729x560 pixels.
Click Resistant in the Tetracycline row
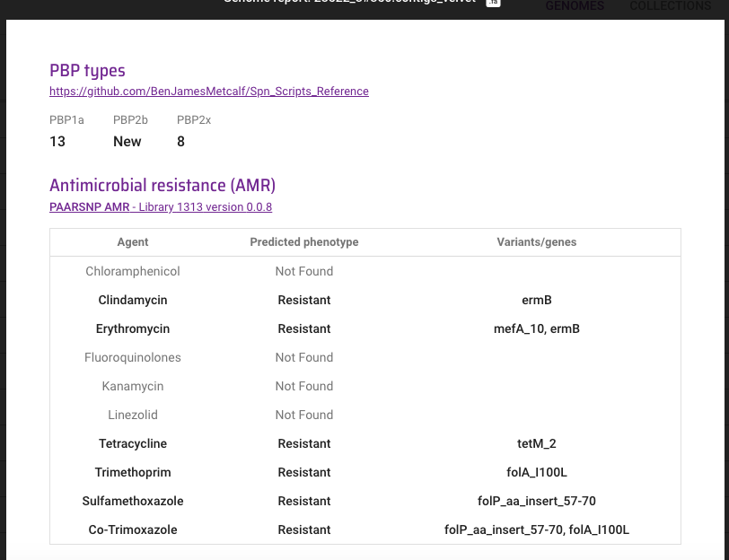click(304, 444)
